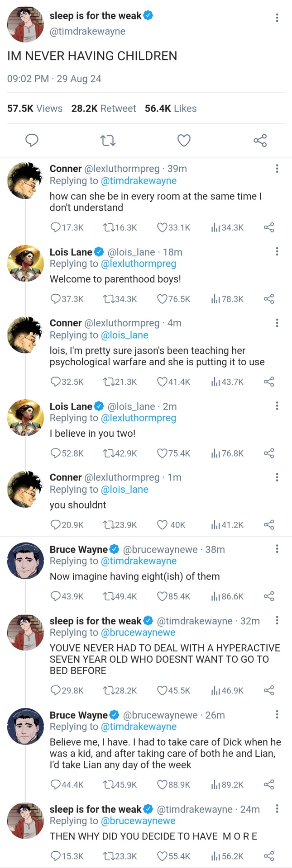Retweet icon on Lois Lane's "I believe in you two!"
Viewport: 292px width, 868px height.
[109, 453]
